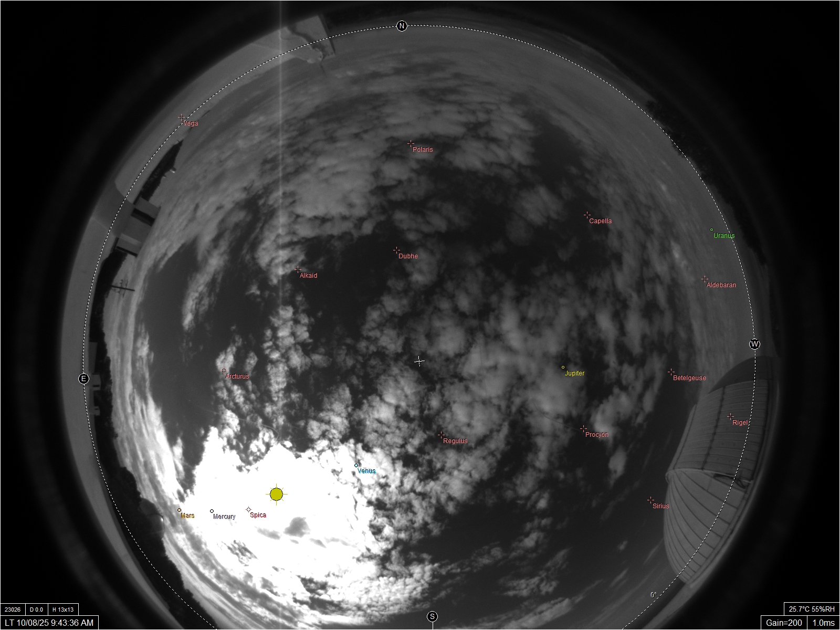Select the Venus planet marker

click(x=356, y=465)
